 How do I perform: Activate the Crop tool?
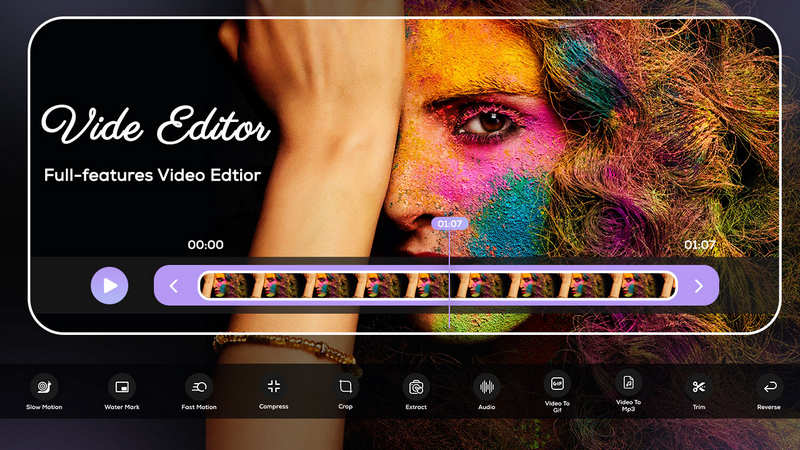click(345, 387)
